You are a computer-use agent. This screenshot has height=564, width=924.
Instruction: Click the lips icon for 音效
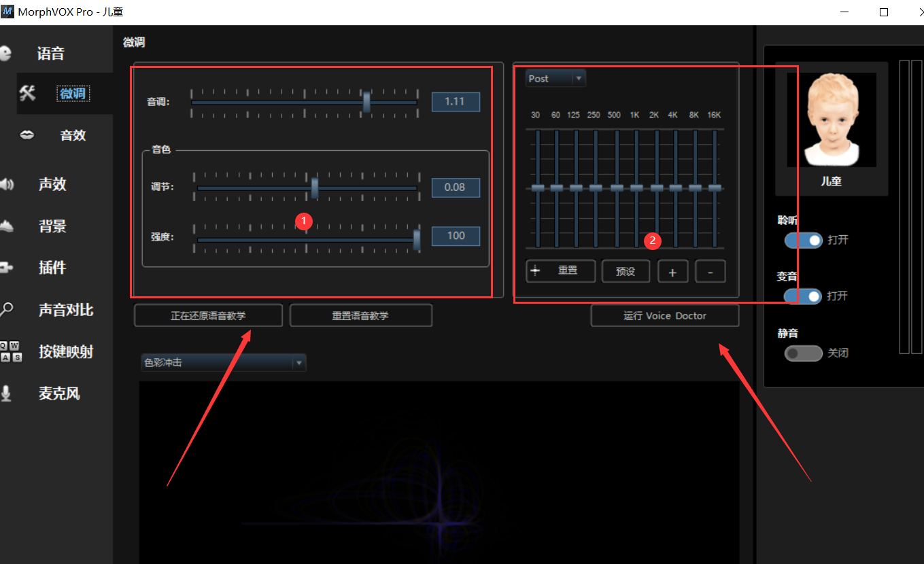pyautogui.click(x=27, y=135)
